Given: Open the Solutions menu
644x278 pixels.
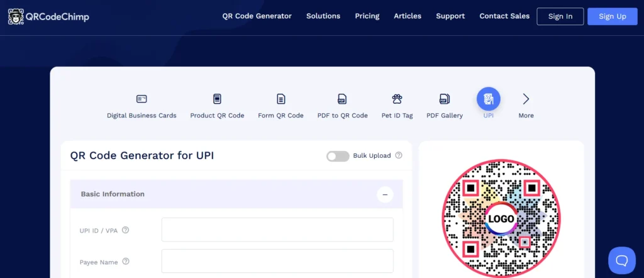Looking at the screenshot, I should tap(323, 16).
